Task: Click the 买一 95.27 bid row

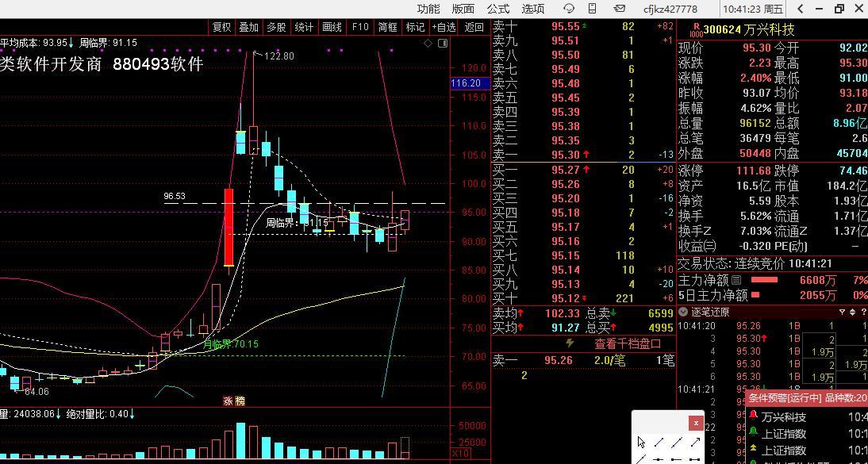Action: (583, 170)
